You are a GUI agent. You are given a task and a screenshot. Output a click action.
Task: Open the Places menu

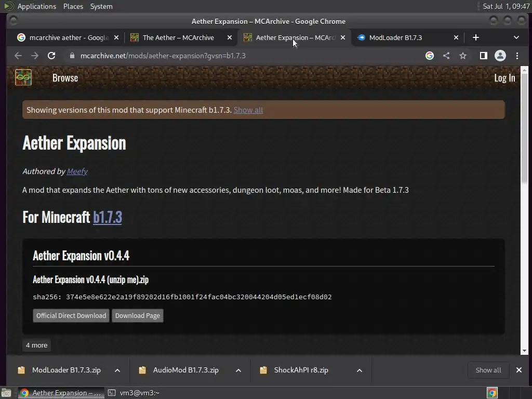[x=73, y=6]
